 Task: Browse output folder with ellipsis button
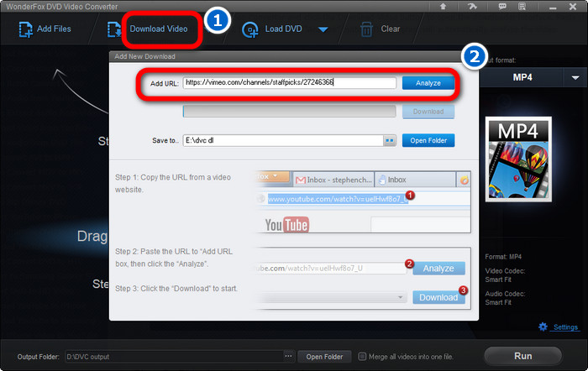[288, 357]
